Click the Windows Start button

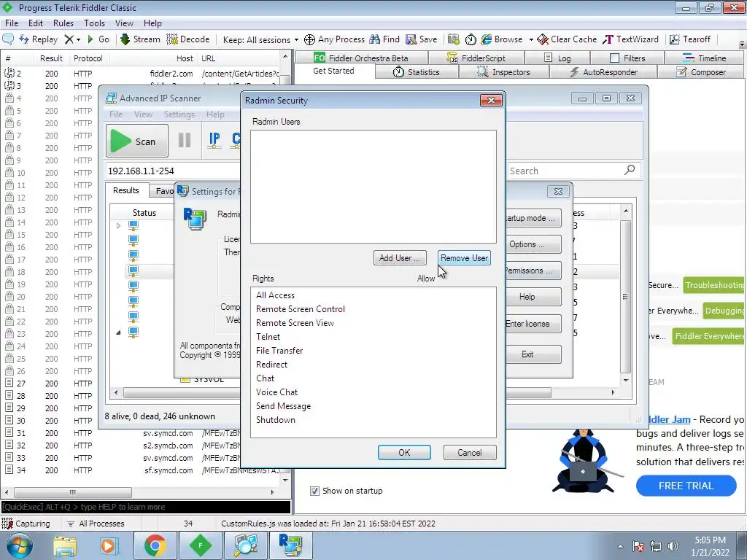pos(20,545)
